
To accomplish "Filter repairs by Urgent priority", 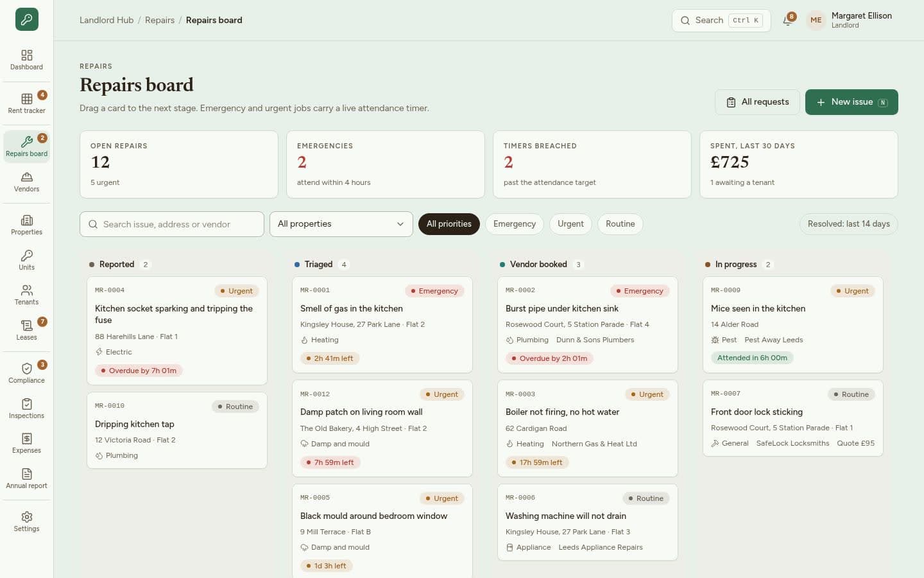I will 570,224.
